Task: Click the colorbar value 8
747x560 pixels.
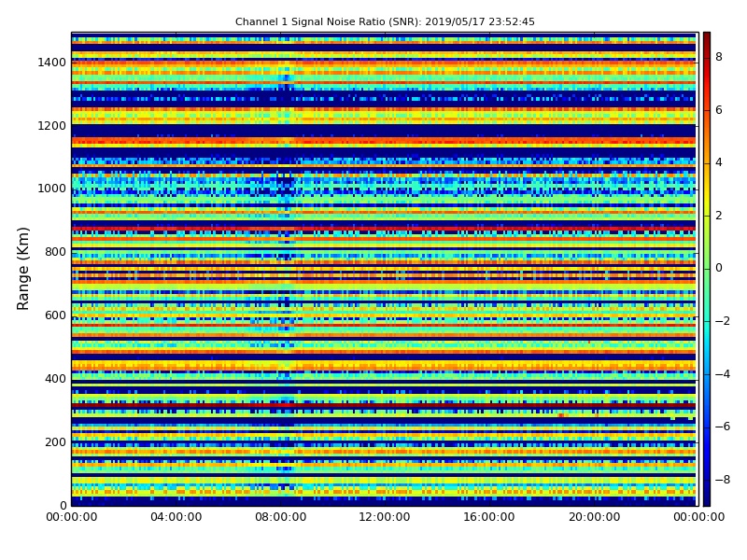Action: [x=719, y=57]
